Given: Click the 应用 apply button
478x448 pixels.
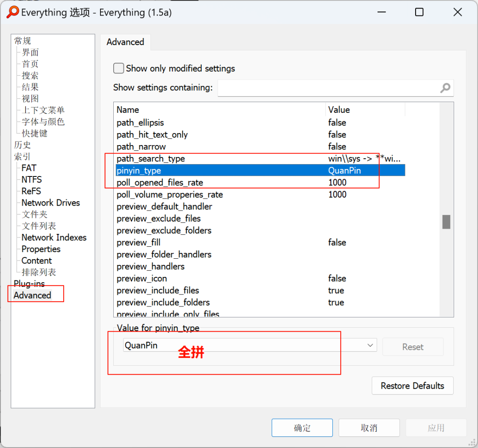Looking at the screenshot, I should click(x=436, y=428).
